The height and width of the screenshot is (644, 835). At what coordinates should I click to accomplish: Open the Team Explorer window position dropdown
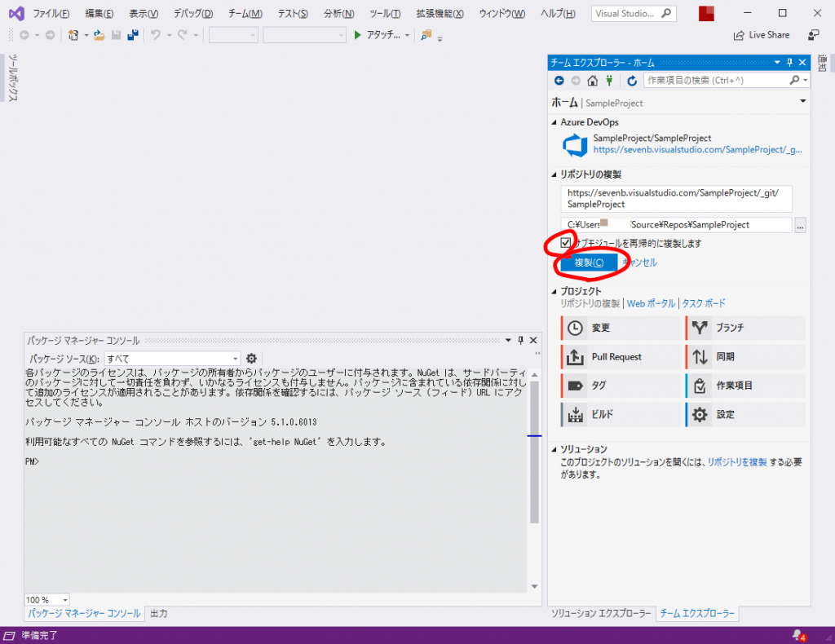click(777, 63)
